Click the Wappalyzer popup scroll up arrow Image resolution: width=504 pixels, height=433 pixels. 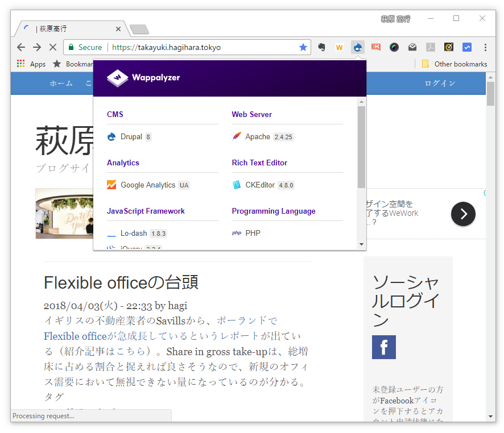coord(361,102)
